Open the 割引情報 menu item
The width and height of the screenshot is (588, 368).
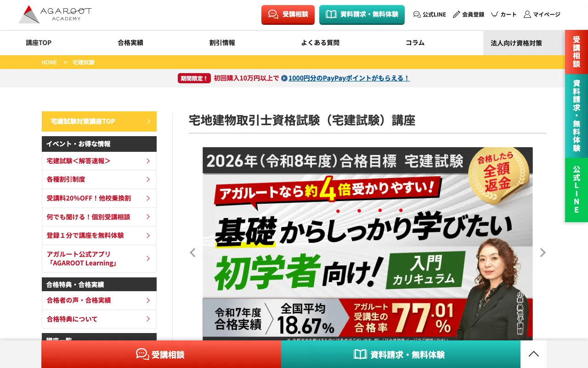(222, 43)
